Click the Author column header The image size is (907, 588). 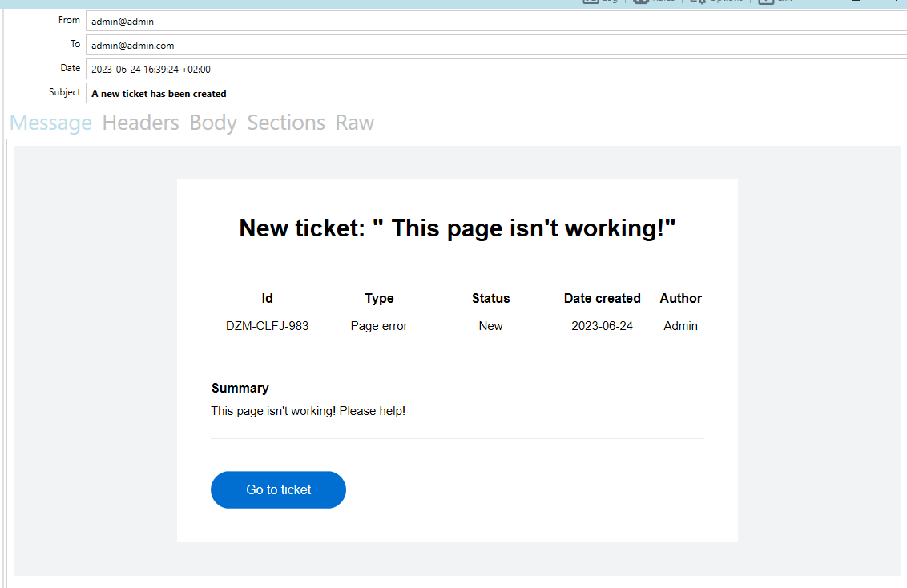pos(680,298)
